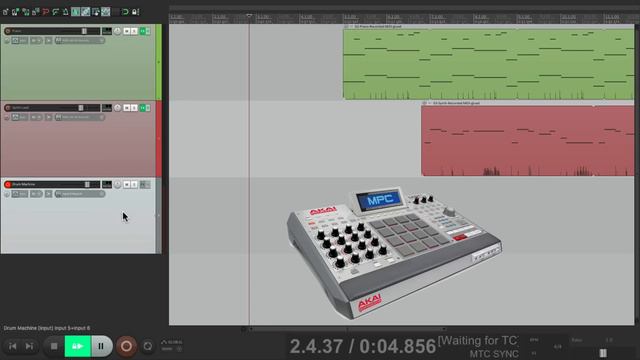Screen dimensions: 640x360
Task: Click the playback rate slider in transport
Action: (x=603, y=353)
